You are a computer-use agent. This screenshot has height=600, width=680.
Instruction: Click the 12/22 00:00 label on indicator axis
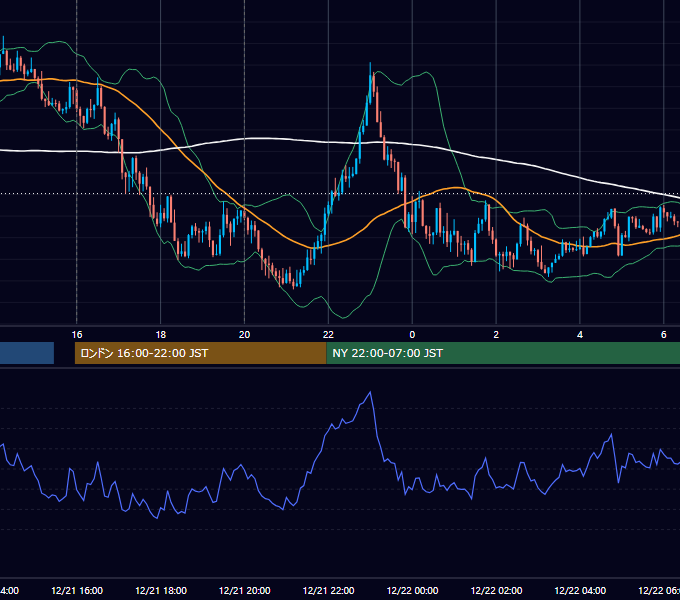pyautogui.click(x=412, y=590)
